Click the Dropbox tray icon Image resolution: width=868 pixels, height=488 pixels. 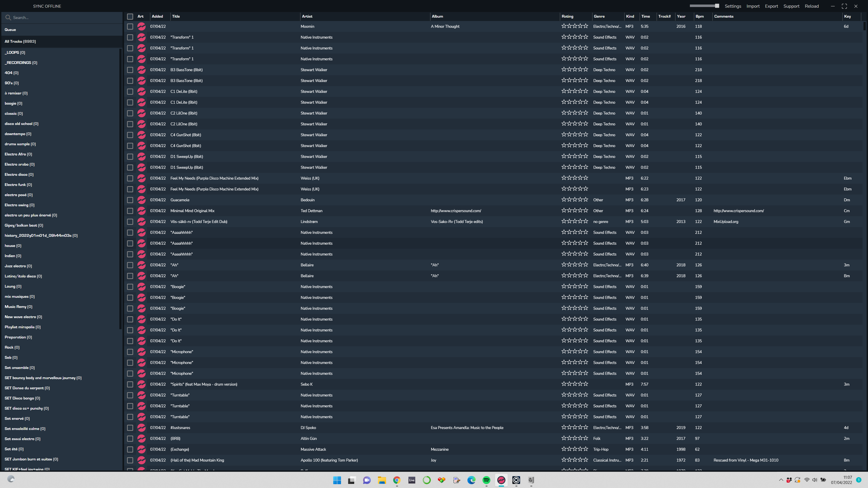(x=789, y=480)
